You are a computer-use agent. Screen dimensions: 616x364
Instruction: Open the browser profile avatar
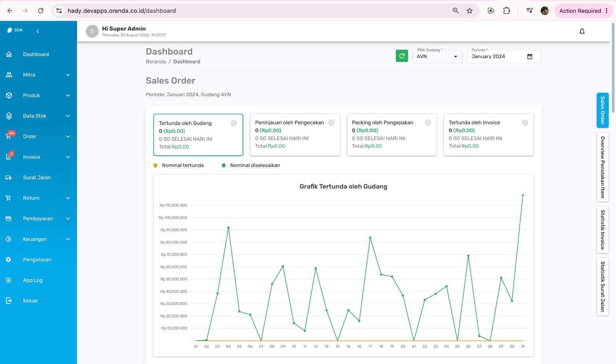tap(545, 11)
